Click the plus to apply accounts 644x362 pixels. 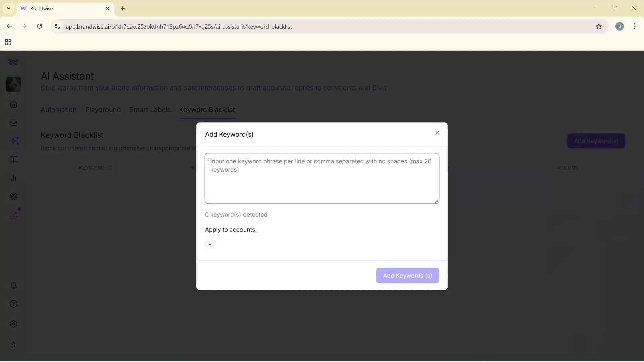pos(210,244)
